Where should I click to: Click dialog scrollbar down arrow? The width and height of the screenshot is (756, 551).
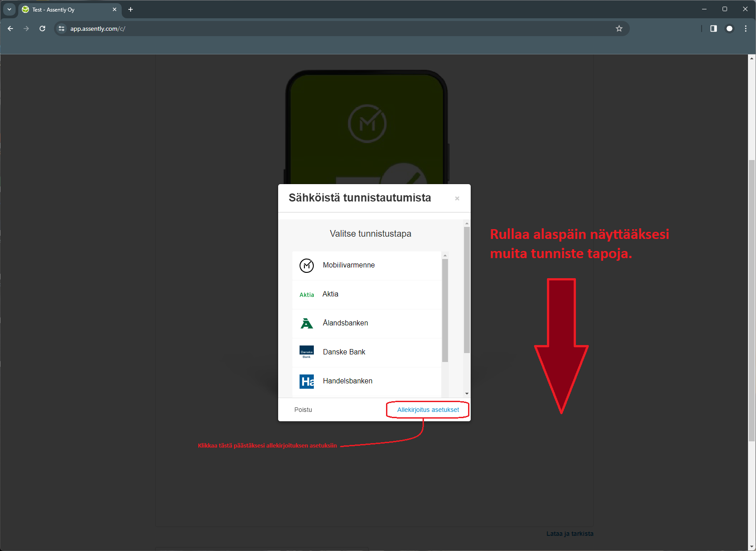(467, 394)
